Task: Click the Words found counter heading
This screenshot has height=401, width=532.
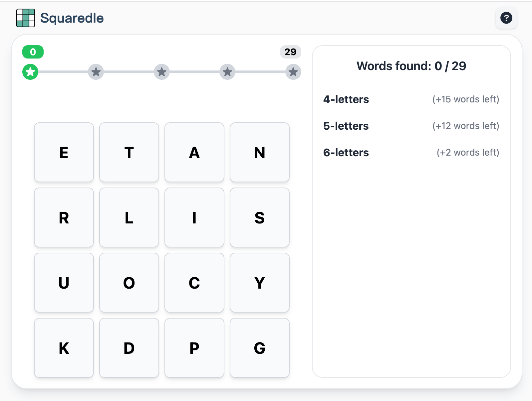Action: coord(411,66)
